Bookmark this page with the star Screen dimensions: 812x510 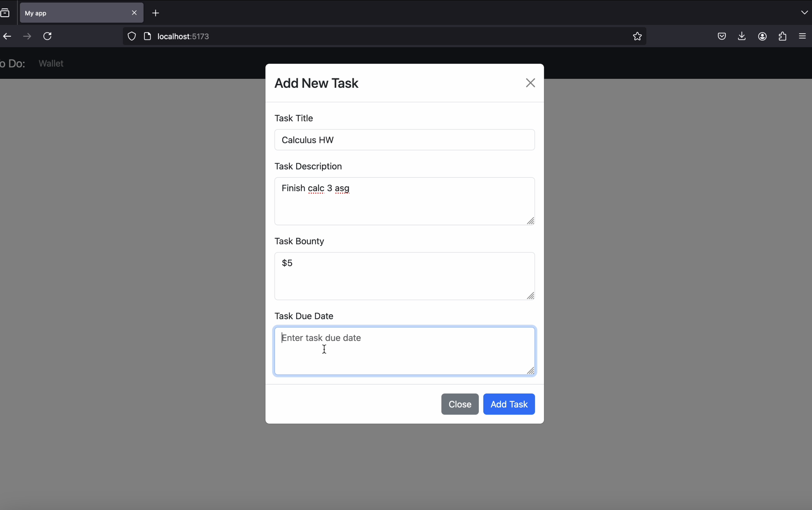coord(637,36)
